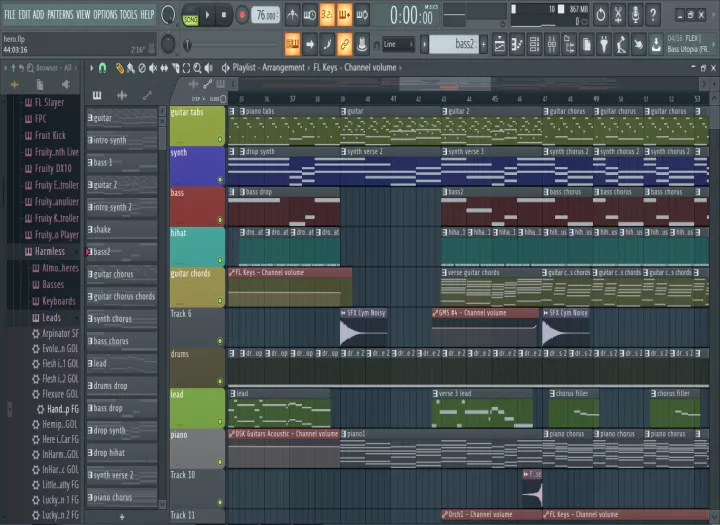Click the scissors one-click audio icon
This screenshot has width=720, height=525.
pyautogui.click(x=618, y=15)
